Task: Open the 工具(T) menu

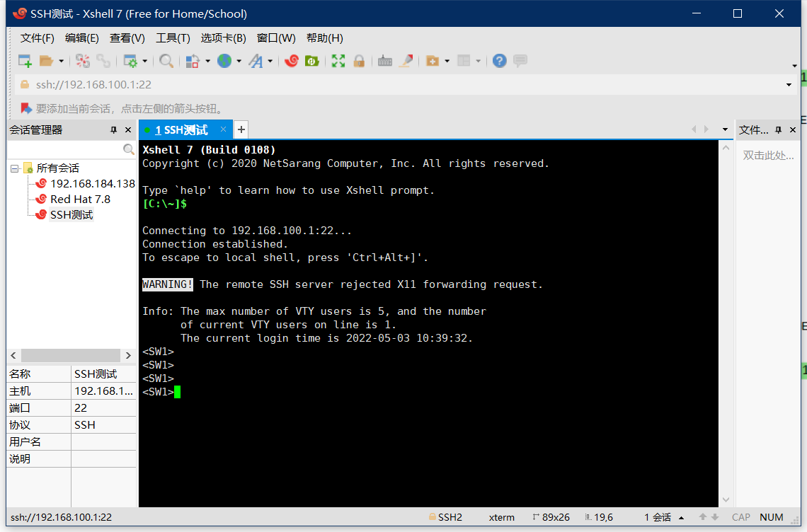Action: click(x=173, y=38)
